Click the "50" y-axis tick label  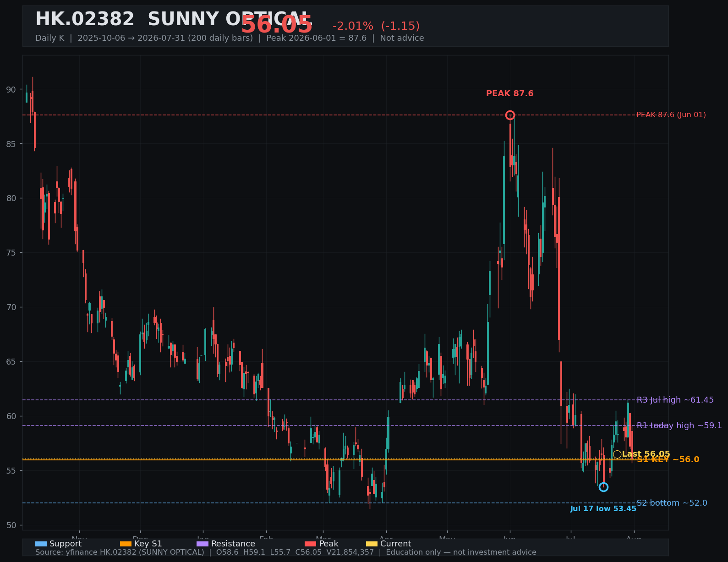pyautogui.click(x=11, y=525)
